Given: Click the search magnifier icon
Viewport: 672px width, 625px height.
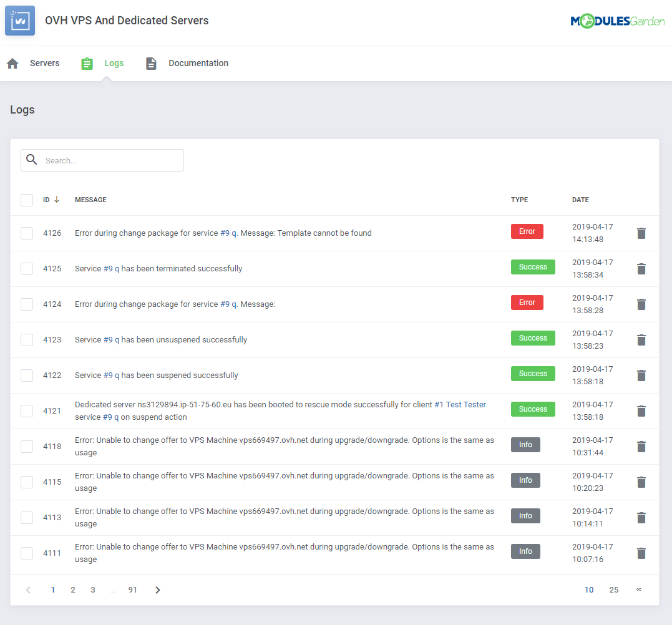Looking at the screenshot, I should [x=31, y=160].
